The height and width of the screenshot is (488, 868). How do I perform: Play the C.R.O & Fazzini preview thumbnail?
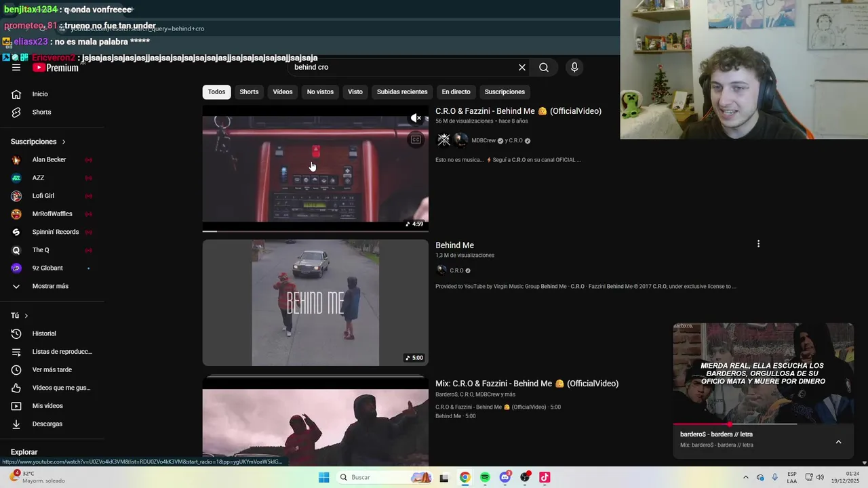coord(315,168)
